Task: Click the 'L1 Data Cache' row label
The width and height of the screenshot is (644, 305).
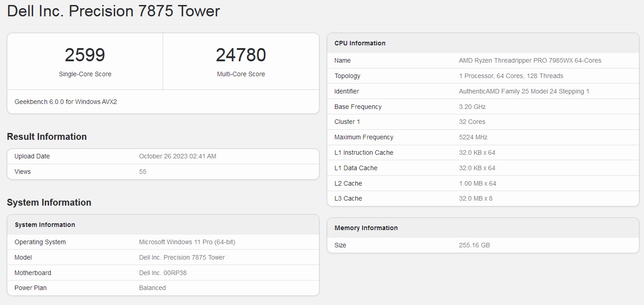Action: click(356, 168)
